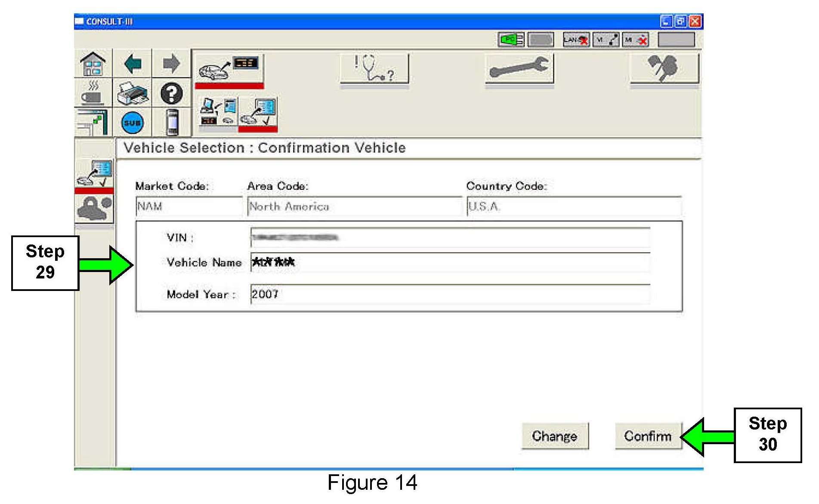Open help with the question mark icon
This screenshot has width=819, height=504.
pos(171,93)
